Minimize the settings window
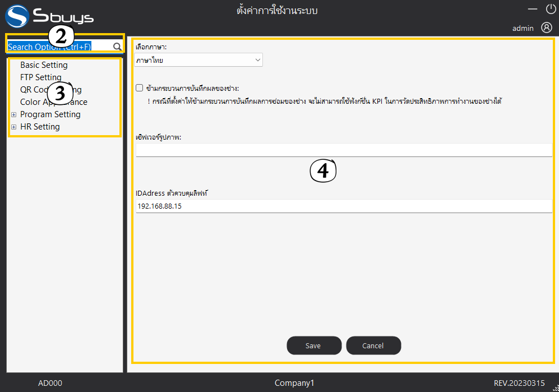Viewport: 559px width, 392px height. [533, 9]
